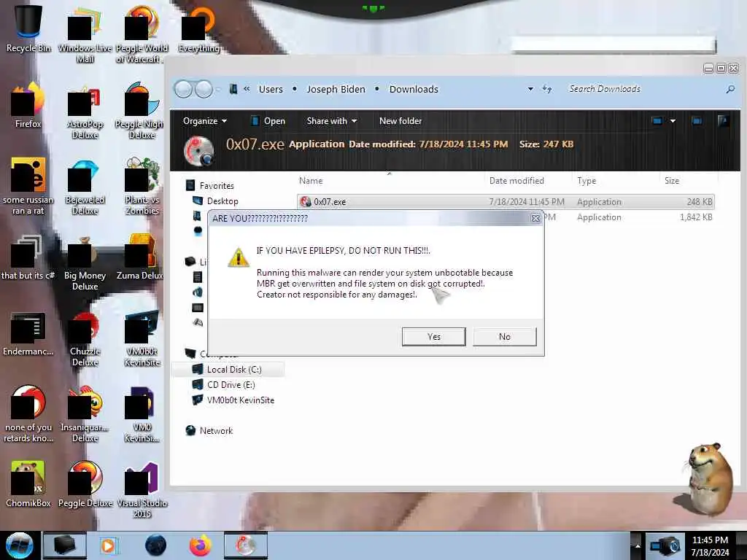The height and width of the screenshot is (560, 747).
Task: Select Peggle World of Warcraft desktop icon
Action: (x=142, y=34)
